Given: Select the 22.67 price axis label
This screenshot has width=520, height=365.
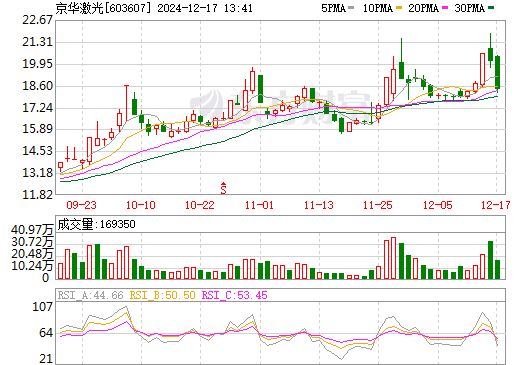Looking at the screenshot, I should tap(37, 20).
